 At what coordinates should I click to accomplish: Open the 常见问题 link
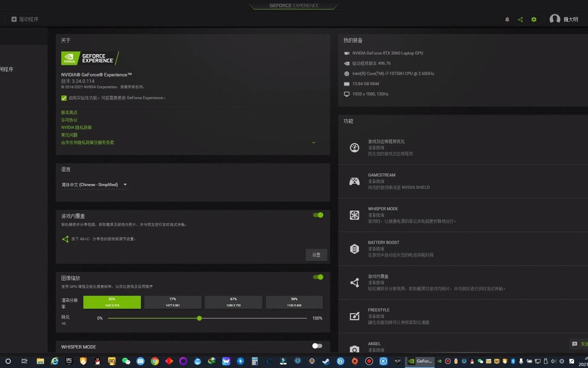tap(69, 135)
